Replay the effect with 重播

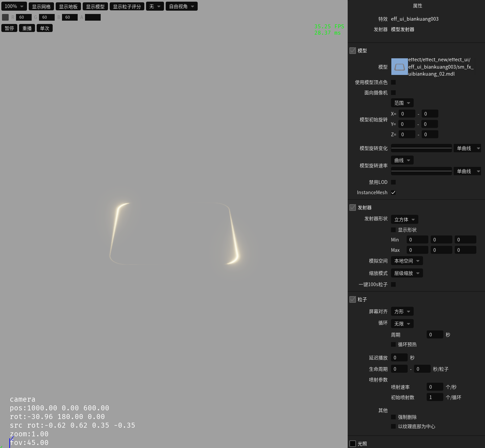pyautogui.click(x=27, y=28)
